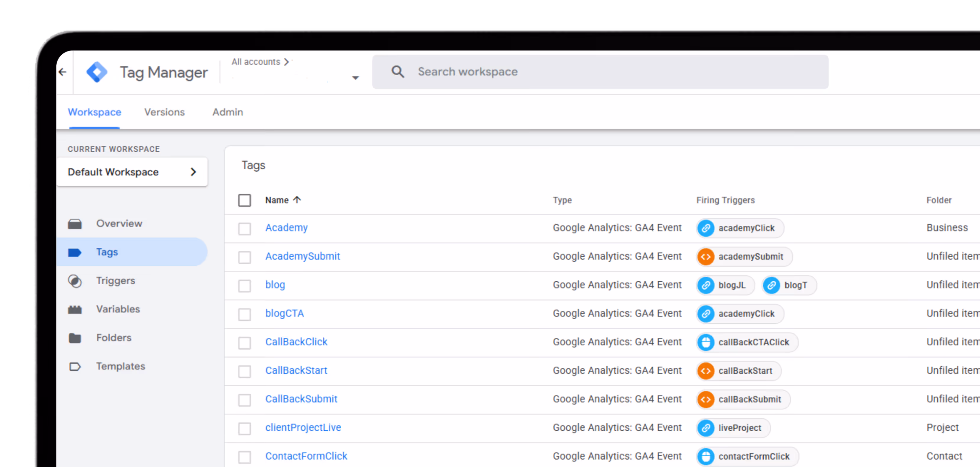Viewport: 980px width, 467px height.
Task: Click the back arrow icon
Action: point(63,72)
